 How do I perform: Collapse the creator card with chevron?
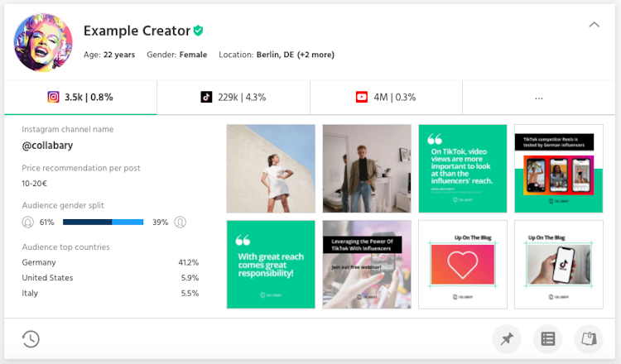pyautogui.click(x=594, y=25)
